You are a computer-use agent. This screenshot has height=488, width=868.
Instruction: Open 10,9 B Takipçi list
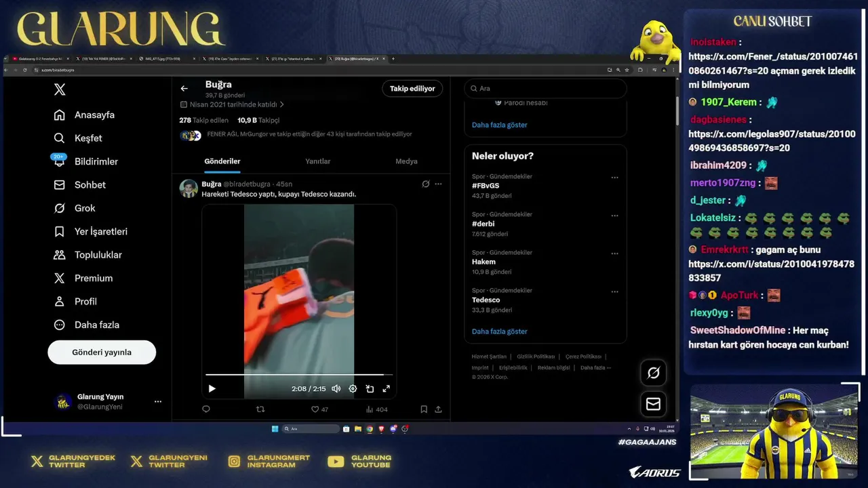258,120
